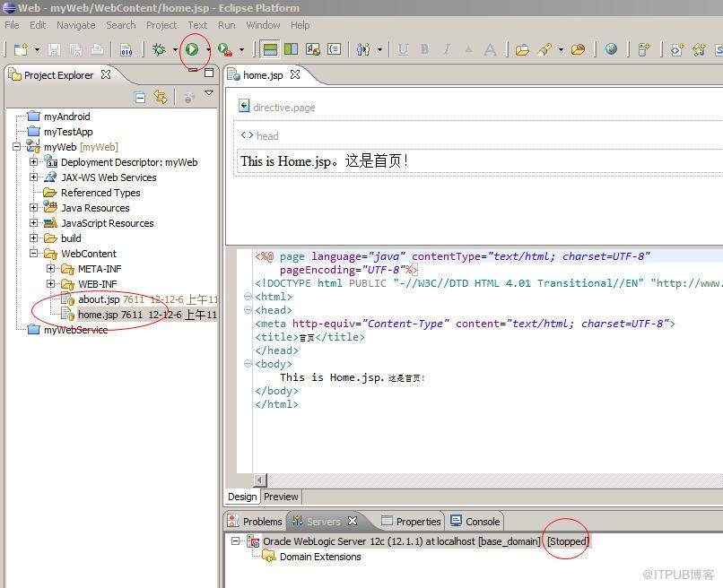
Task: Switch to the Console tab
Action: pos(475,521)
